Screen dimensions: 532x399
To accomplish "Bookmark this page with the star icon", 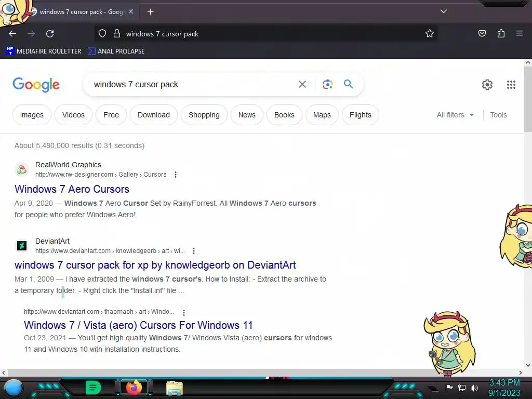I will (x=430, y=34).
